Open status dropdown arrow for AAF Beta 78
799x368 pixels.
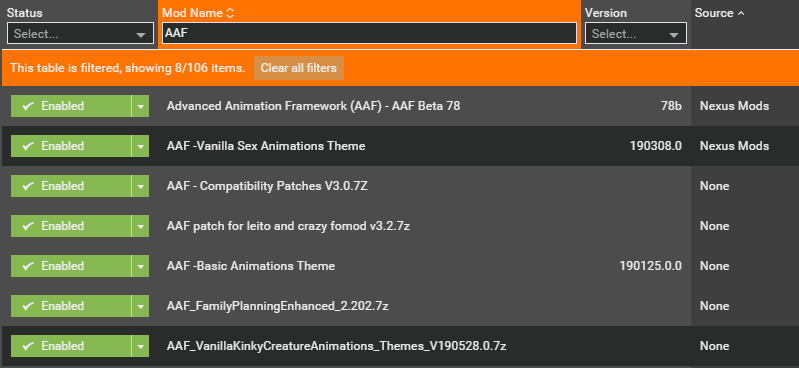[x=140, y=106]
